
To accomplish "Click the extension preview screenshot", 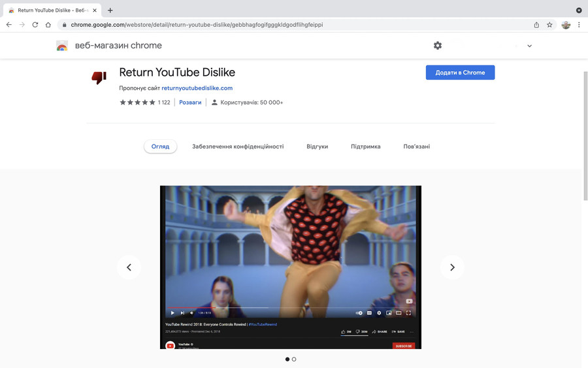I will coord(291,267).
